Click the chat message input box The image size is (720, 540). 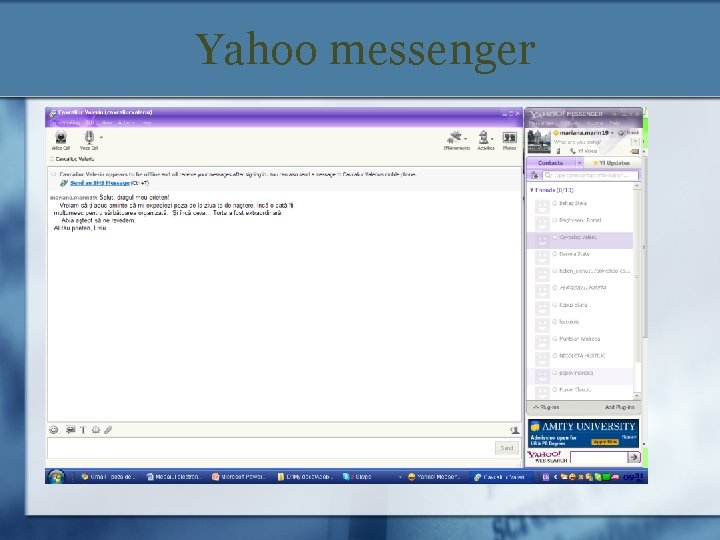coord(271,448)
